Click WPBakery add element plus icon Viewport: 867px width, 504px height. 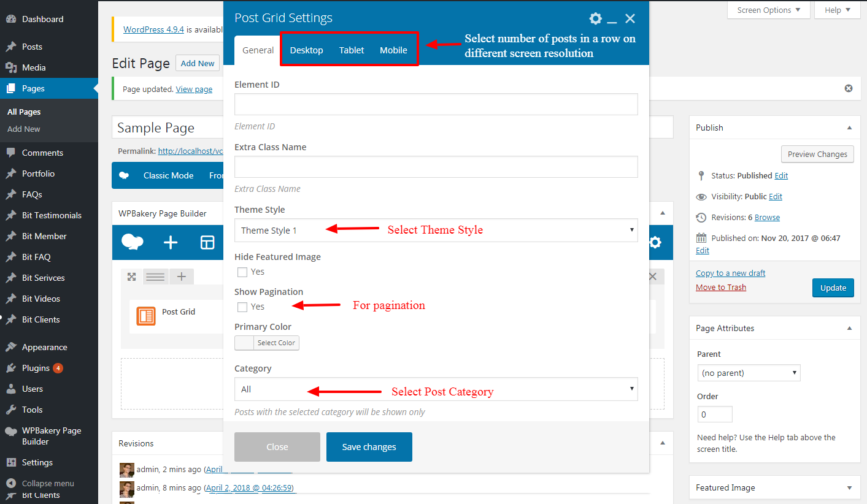[171, 243]
